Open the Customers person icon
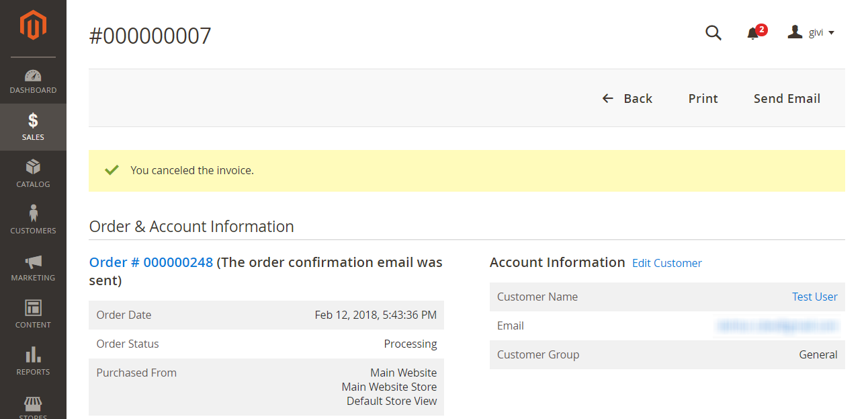The width and height of the screenshot is (868, 419). click(x=33, y=213)
